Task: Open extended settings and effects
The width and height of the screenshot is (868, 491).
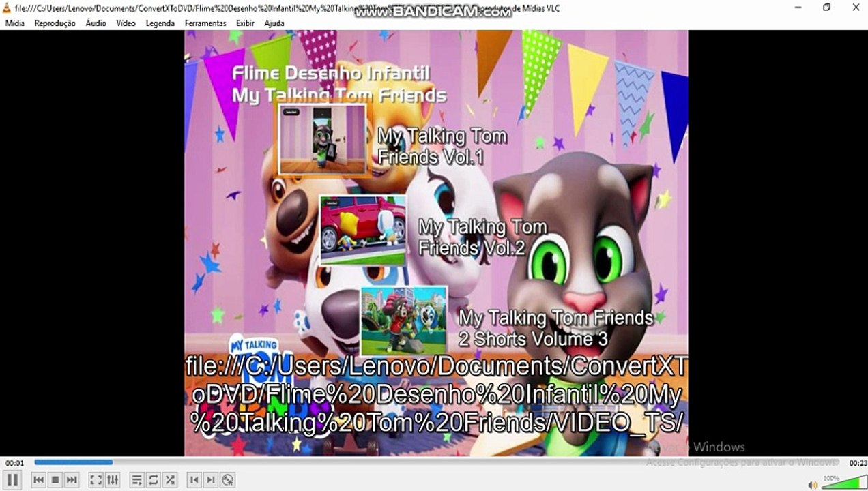Action: click(x=113, y=480)
